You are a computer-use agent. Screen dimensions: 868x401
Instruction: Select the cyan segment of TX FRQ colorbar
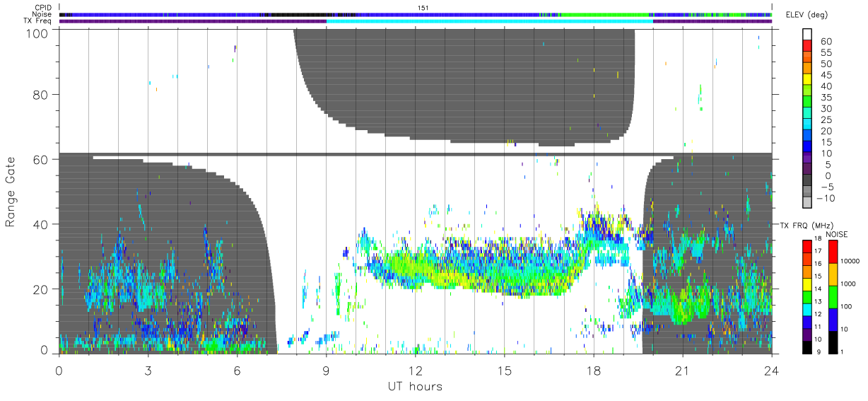click(x=807, y=308)
